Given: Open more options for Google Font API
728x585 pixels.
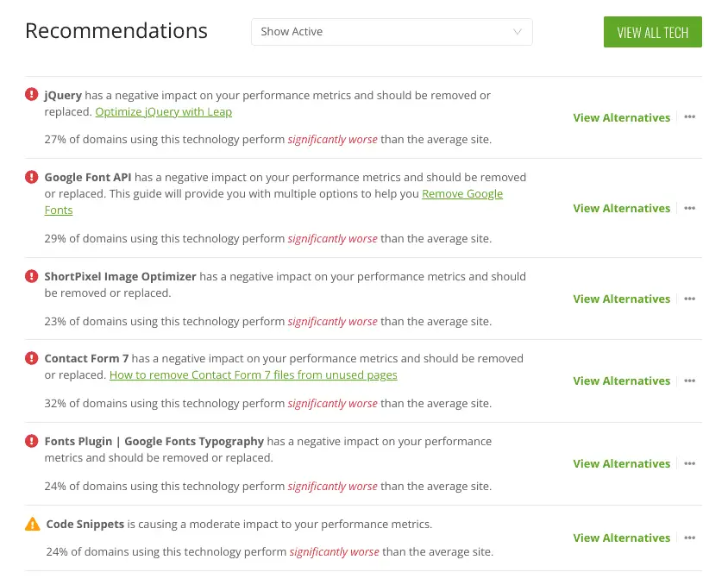Looking at the screenshot, I should (x=689, y=208).
